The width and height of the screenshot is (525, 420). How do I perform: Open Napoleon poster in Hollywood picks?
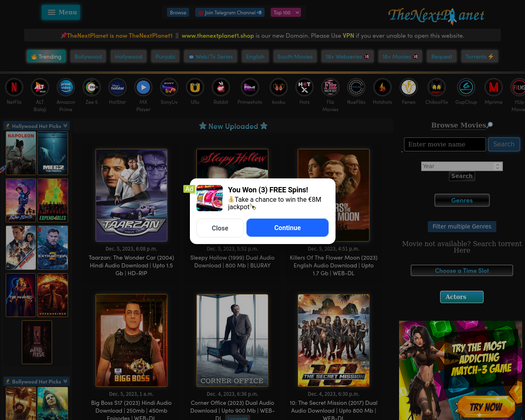click(21, 153)
